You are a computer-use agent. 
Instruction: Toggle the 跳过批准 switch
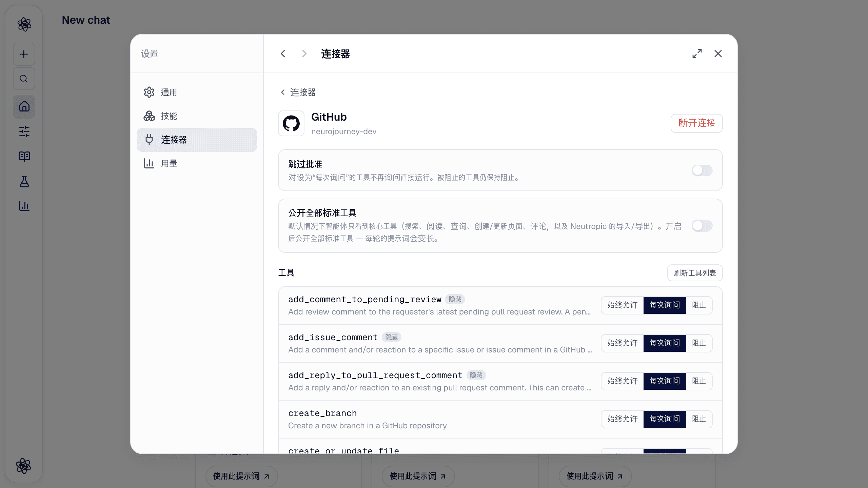702,170
